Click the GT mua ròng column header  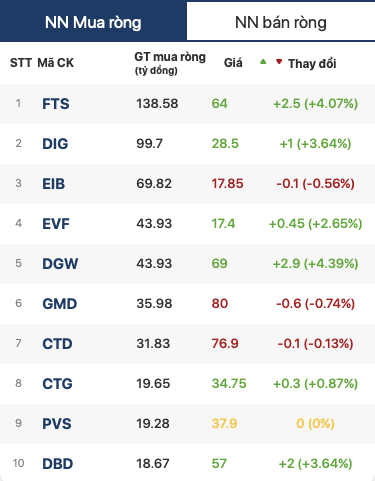coord(170,63)
